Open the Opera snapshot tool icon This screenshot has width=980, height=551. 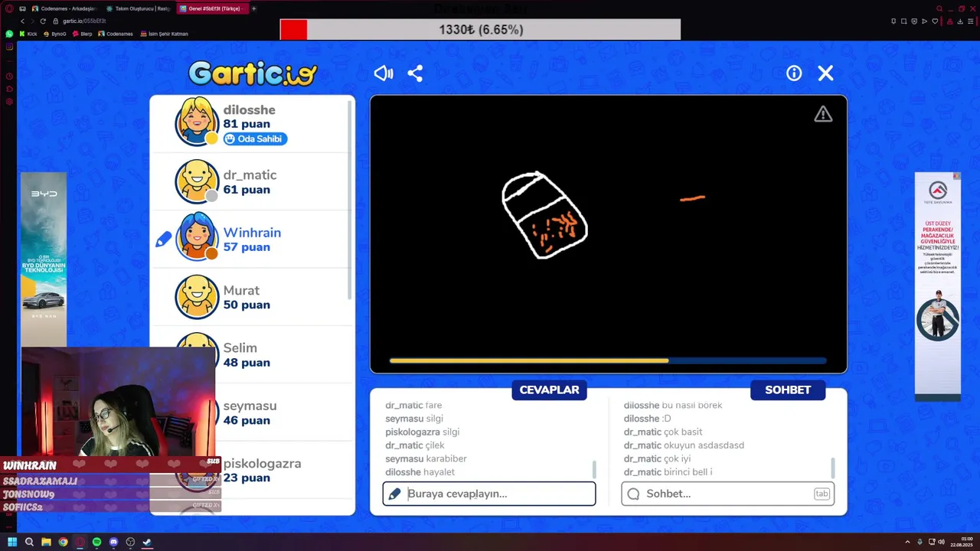click(x=903, y=21)
